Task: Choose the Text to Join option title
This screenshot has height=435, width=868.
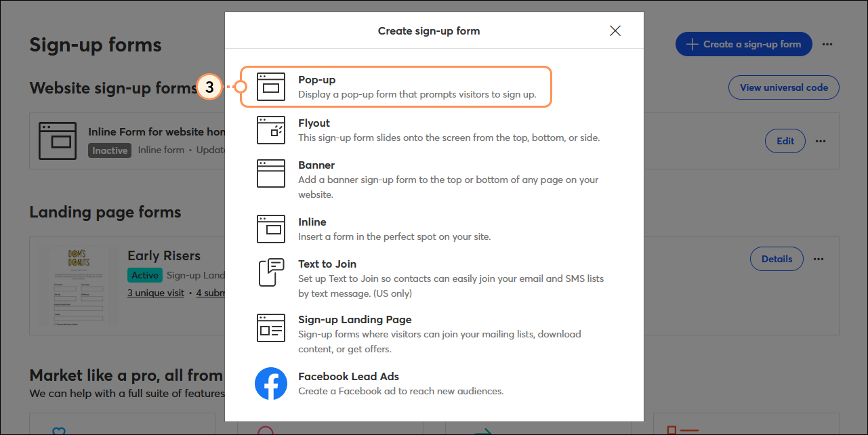Action: 327,264
